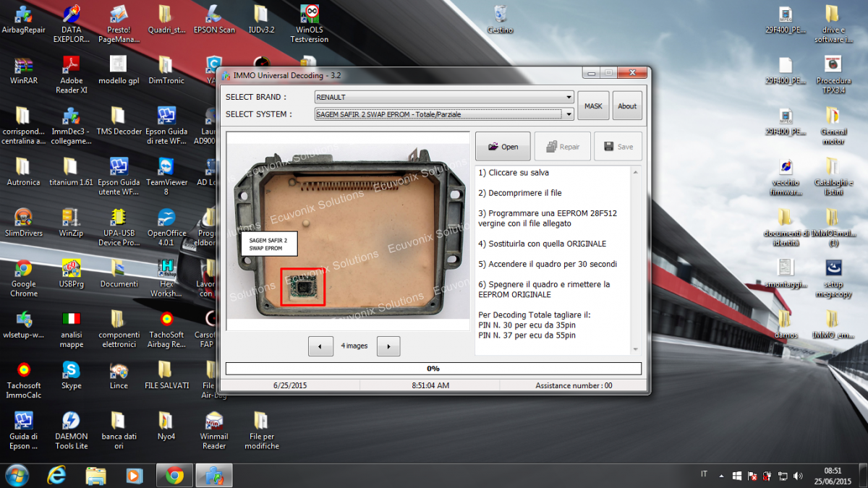Viewport: 868px width, 488px height.
Task: Open Presto! PageManager desktop icon
Action: (x=119, y=24)
